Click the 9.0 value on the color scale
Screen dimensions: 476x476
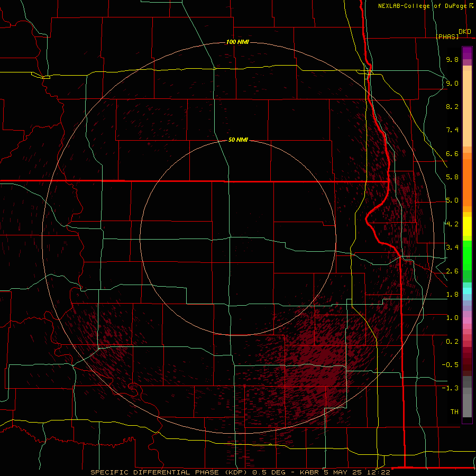(452, 83)
